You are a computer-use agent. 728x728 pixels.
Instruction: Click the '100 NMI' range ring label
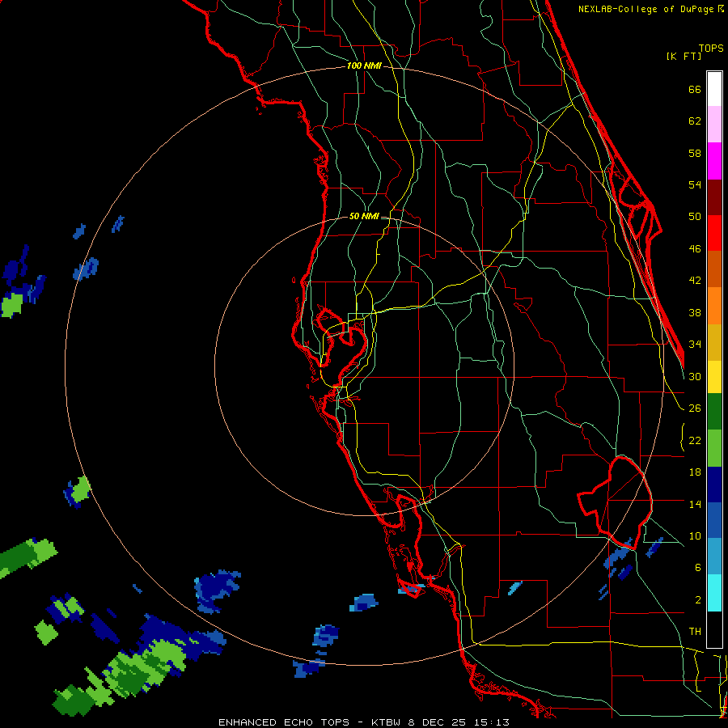(364, 66)
